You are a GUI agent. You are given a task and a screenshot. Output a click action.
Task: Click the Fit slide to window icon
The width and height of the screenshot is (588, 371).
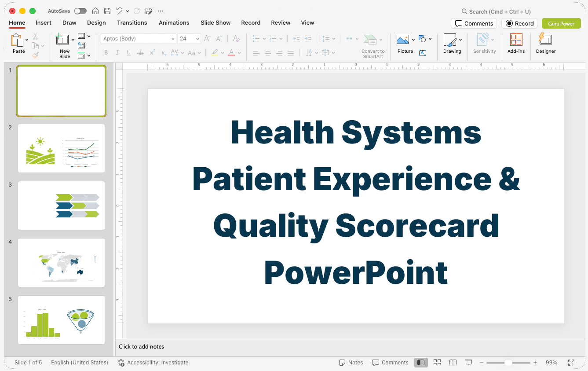pyautogui.click(x=571, y=363)
